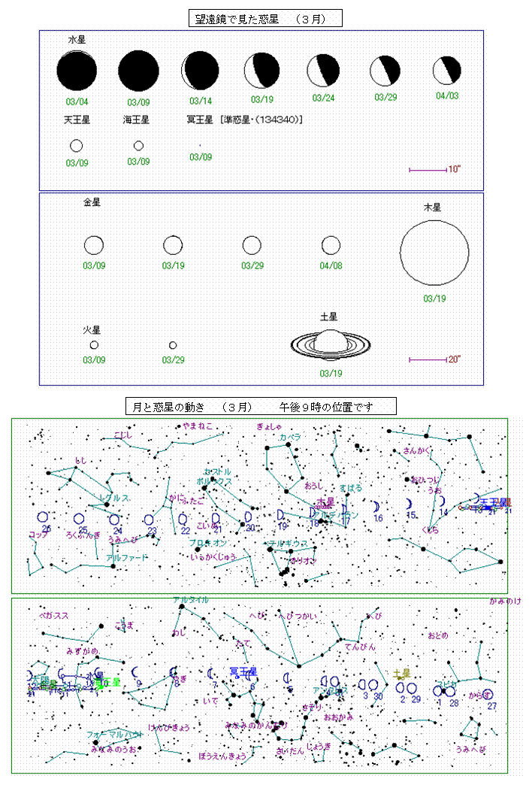Select the すばる label
The image size is (532, 785).
[351, 488]
